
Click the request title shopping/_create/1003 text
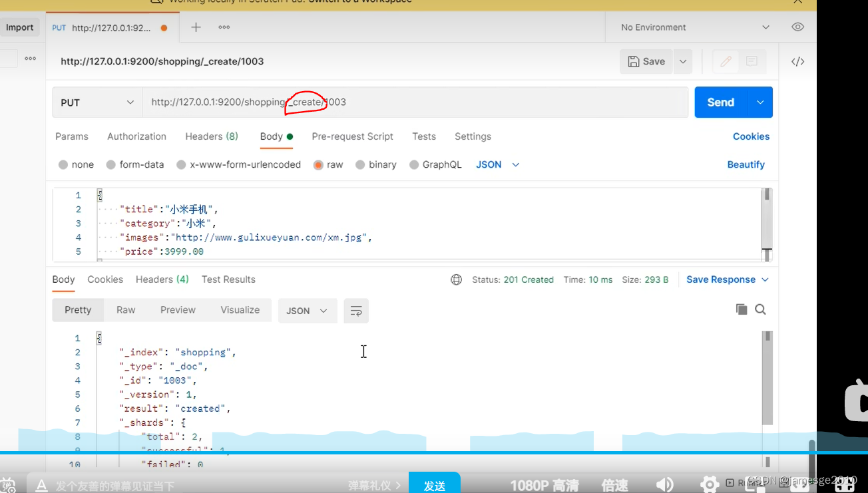[x=162, y=61]
